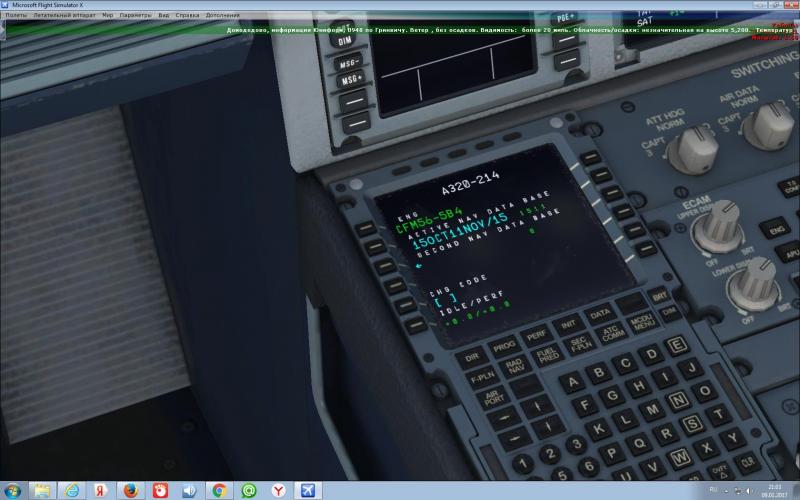Click number 6 on the MCDU keypad
This screenshot has width=800, height=500.
click(589, 465)
